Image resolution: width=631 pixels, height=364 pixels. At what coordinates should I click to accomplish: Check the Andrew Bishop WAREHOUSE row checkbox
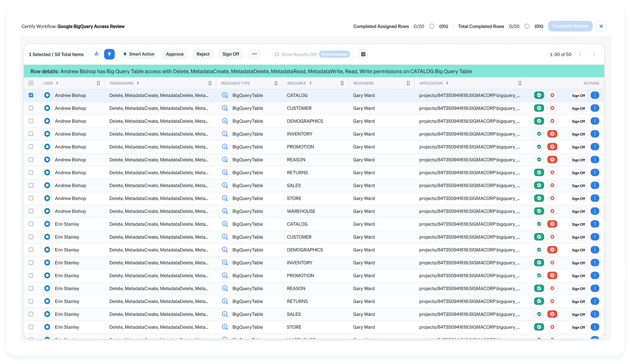(31, 211)
